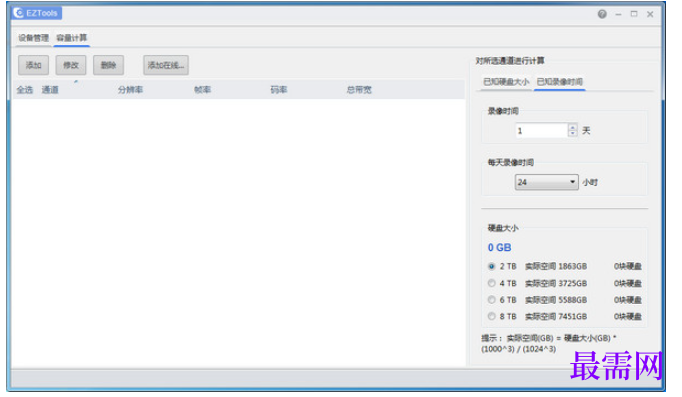Select the 8 TB disk radio button
Image resolution: width=682 pixels, height=397 pixels.
click(491, 316)
